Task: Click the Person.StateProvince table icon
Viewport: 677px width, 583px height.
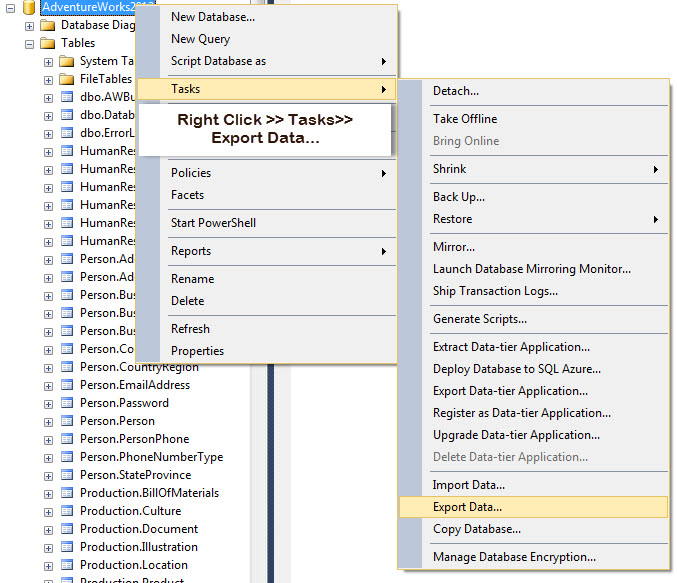Action: coord(67,475)
